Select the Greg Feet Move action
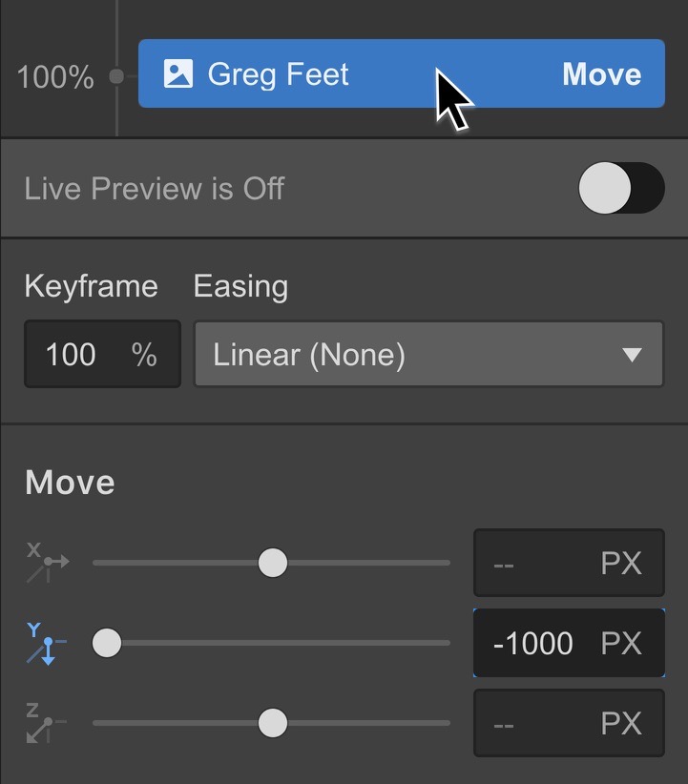688x784 pixels. click(402, 73)
